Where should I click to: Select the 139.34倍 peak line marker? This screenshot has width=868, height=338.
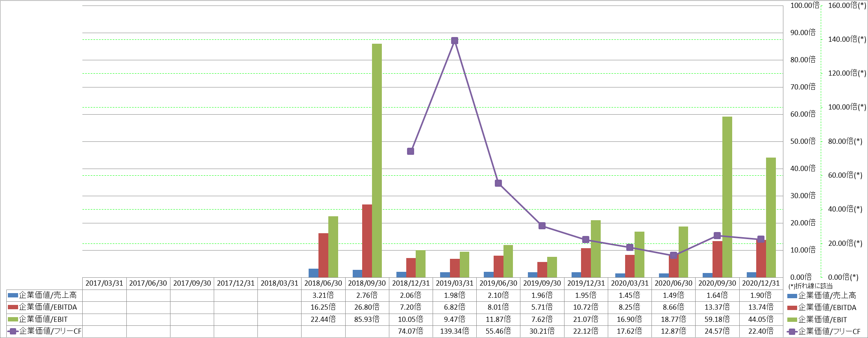pyautogui.click(x=455, y=41)
